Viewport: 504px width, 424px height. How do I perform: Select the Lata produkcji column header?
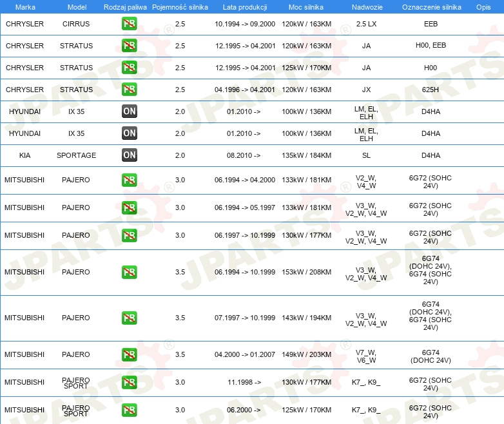tap(245, 7)
